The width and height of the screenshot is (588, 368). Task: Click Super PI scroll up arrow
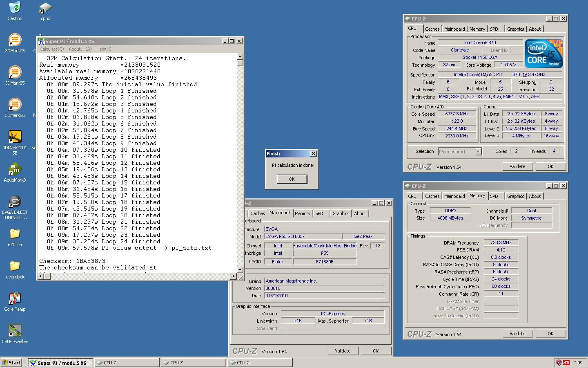(240, 57)
